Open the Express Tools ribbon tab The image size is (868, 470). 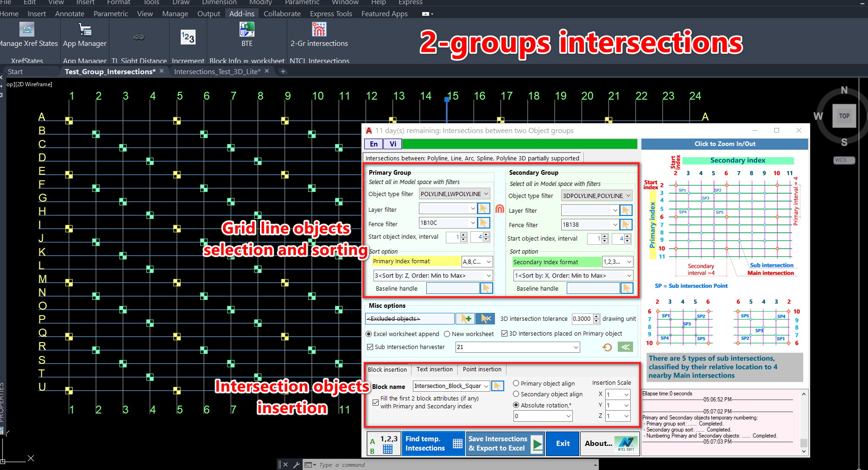[331, 14]
